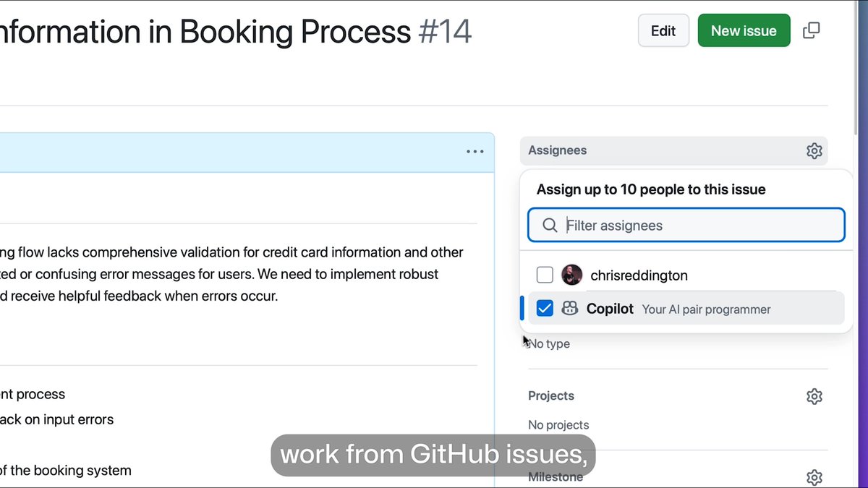868x488 pixels.
Task: Click "Assign up to 10 people" heading
Action: click(x=651, y=189)
